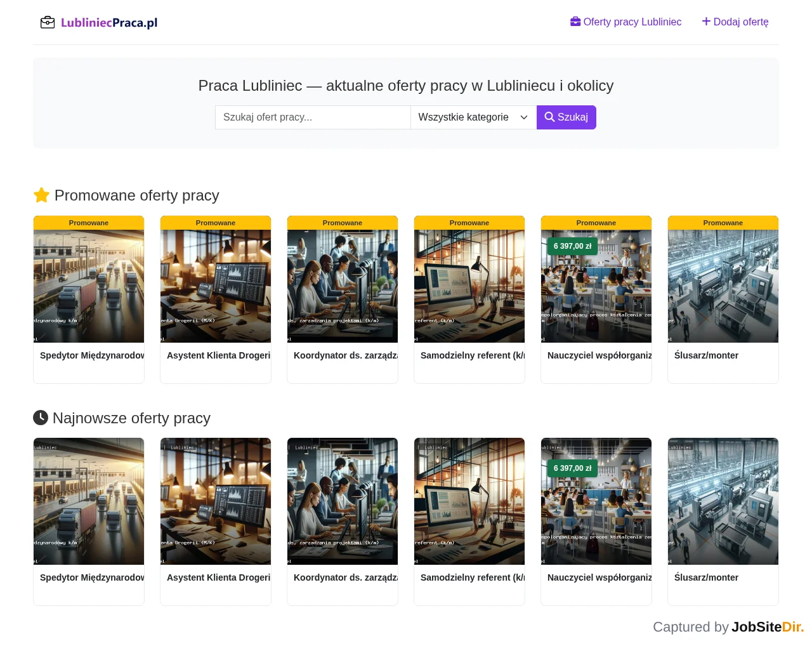
Task: Click promoted Koordynator ds. zarządzania title
Action: pyautogui.click(x=346, y=355)
